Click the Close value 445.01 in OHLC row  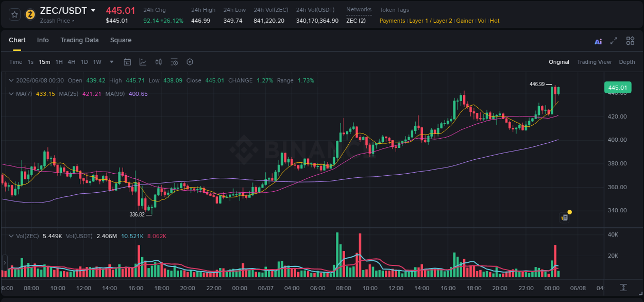pyautogui.click(x=214, y=80)
